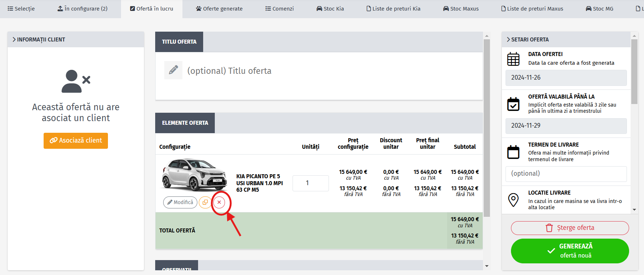The height and width of the screenshot is (275, 644).
Task: Click the car icon on Stoc MG tab
Action: click(x=589, y=9)
